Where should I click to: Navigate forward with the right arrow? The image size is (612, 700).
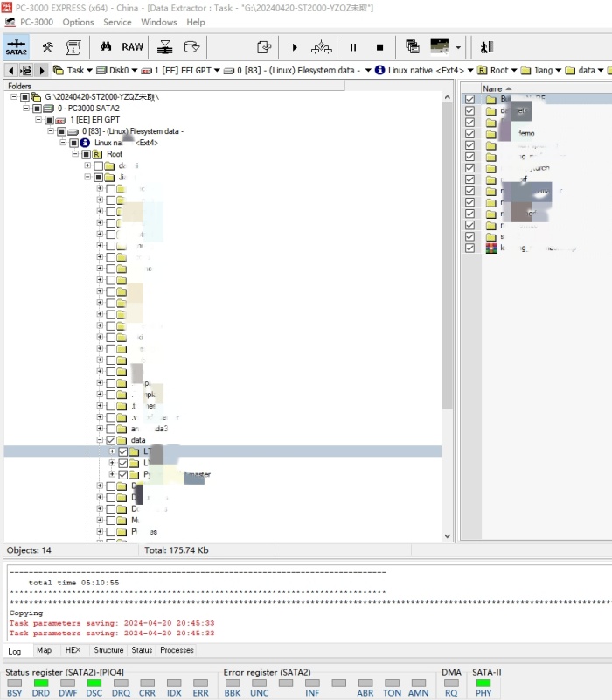(41, 71)
